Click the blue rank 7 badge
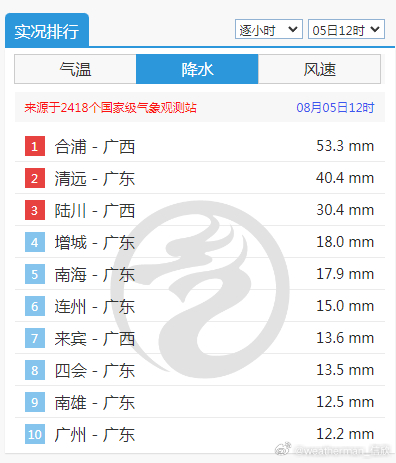The width and height of the screenshot is (396, 463). pos(35,338)
